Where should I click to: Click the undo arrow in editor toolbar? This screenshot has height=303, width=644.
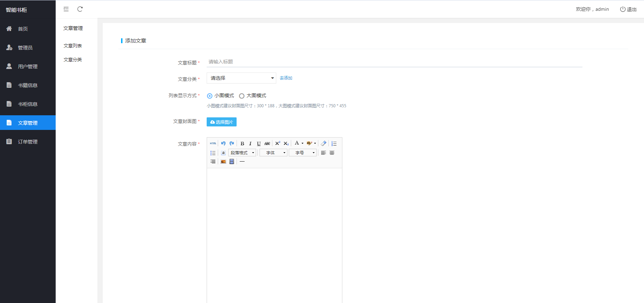(223, 143)
